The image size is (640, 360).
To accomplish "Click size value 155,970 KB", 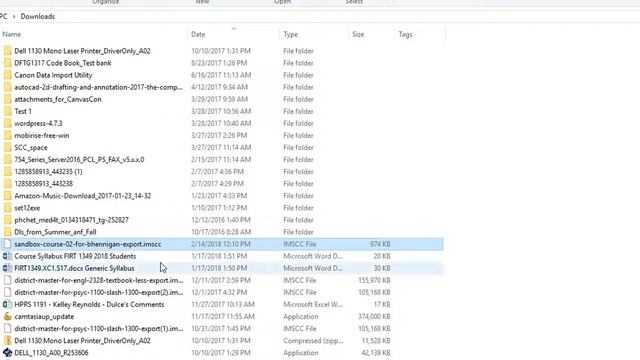I will (x=374, y=280).
